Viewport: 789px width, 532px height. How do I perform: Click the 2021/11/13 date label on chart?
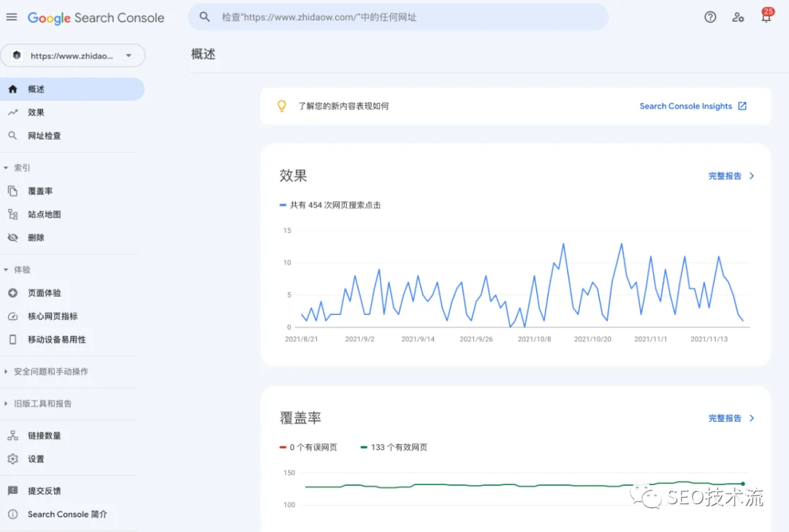tap(709, 339)
